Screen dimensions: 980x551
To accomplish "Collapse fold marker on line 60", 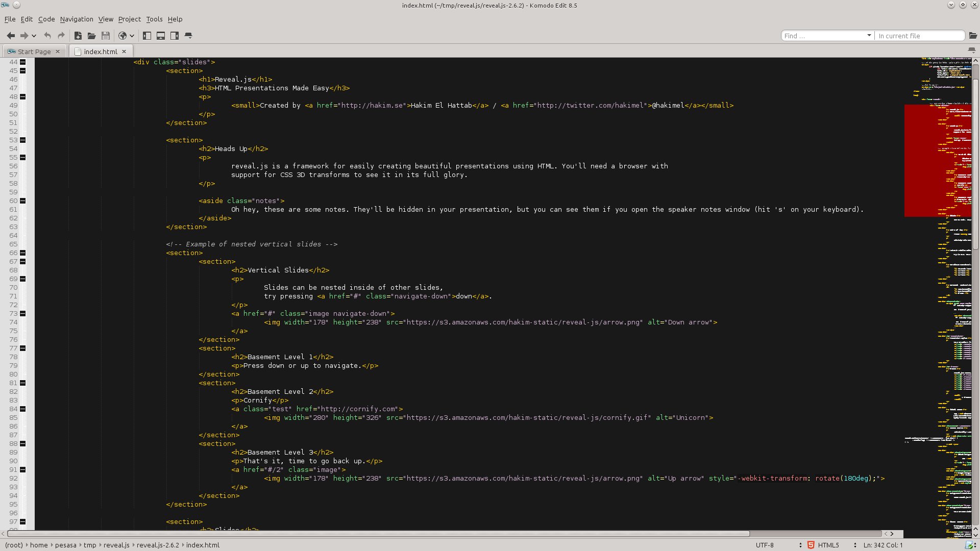I will click(x=23, y=201).
